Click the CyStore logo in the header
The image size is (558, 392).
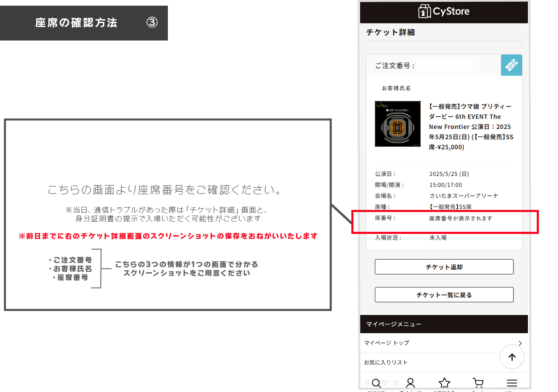click(x=444, y=11)
